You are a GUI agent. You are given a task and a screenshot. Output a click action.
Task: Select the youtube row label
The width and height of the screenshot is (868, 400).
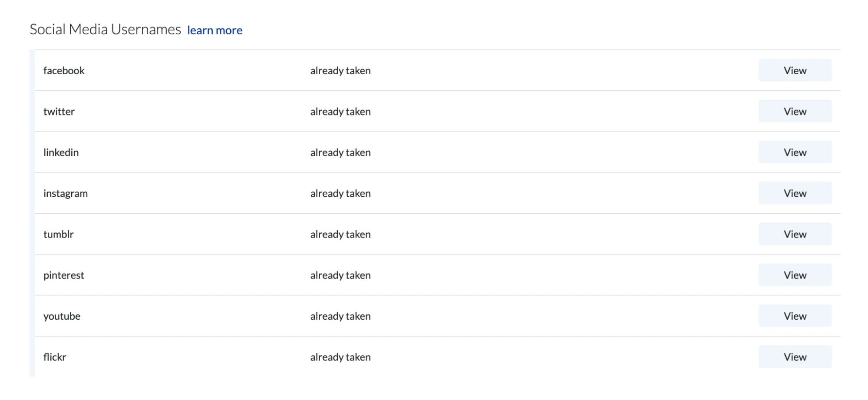point(62,316)
